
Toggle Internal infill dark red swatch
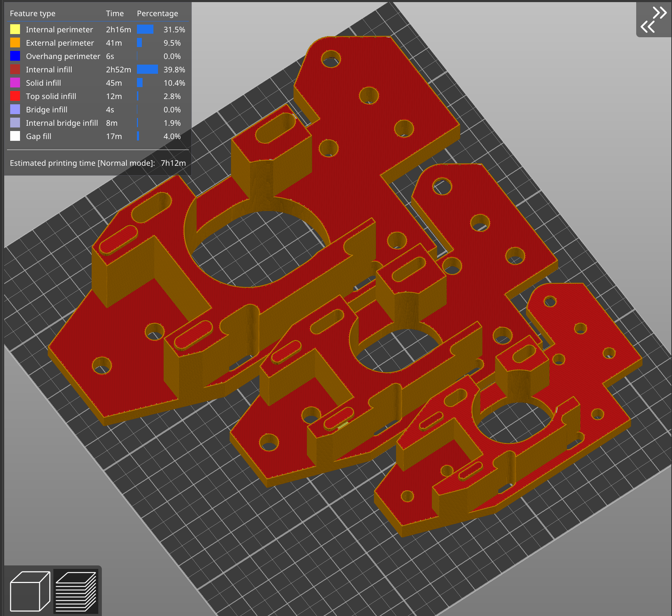click(x=15, y=69)
